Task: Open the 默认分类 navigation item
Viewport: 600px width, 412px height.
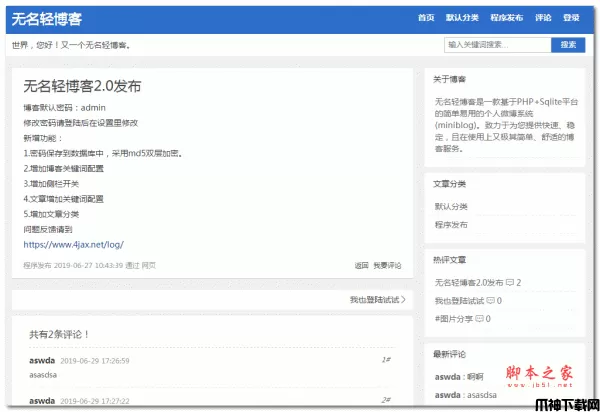Action: pyautogui.click(x=462, y=18)
